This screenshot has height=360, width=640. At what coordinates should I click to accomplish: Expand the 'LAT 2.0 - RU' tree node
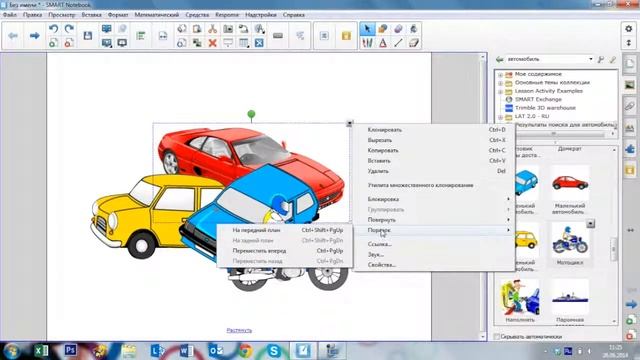(x=500, y=117)
